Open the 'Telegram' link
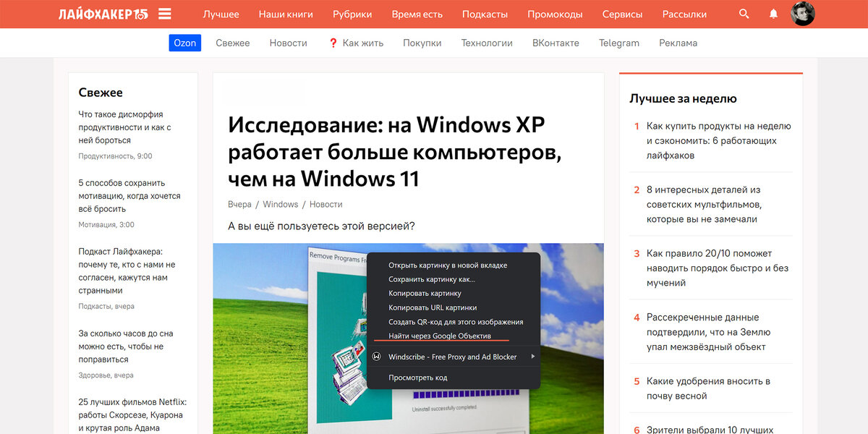Viewport: 868px width, 434px height. click(x=619, y=43)
